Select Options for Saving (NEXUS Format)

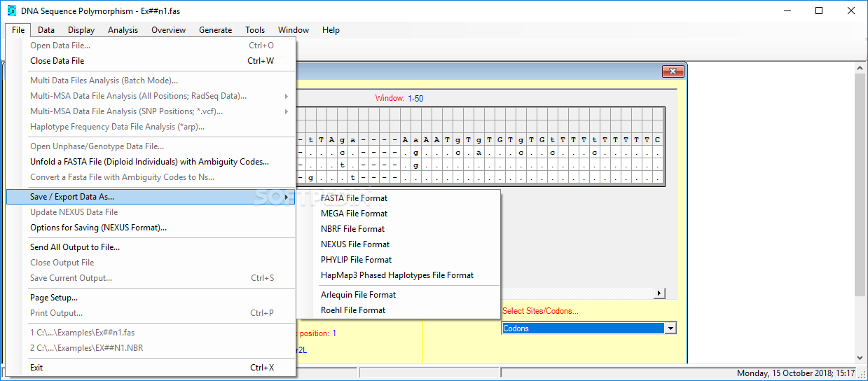(151, 228)
